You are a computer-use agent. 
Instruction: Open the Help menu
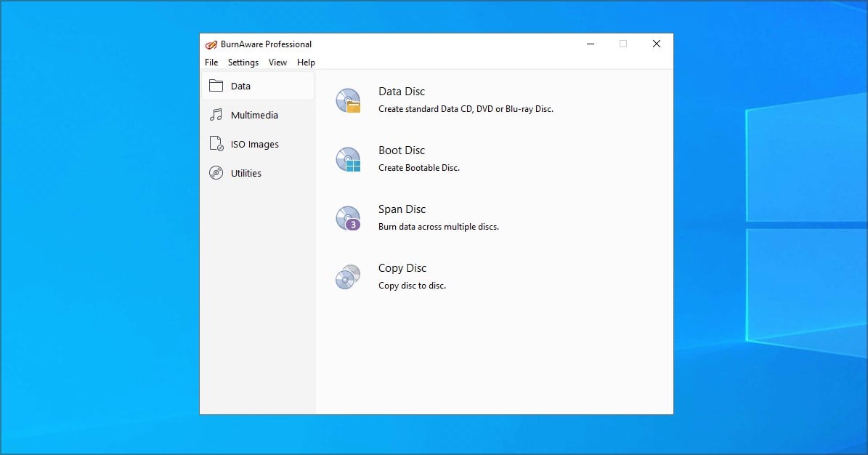click(306, 62)
